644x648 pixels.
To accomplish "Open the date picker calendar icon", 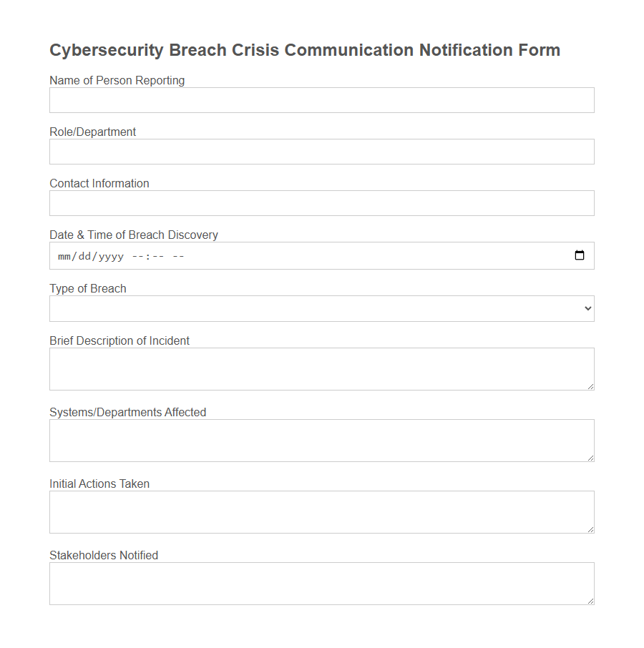I will point(580,255).
